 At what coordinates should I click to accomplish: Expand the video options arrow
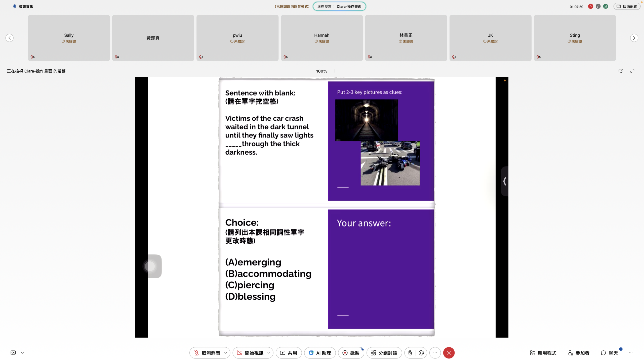pos(269,353)
